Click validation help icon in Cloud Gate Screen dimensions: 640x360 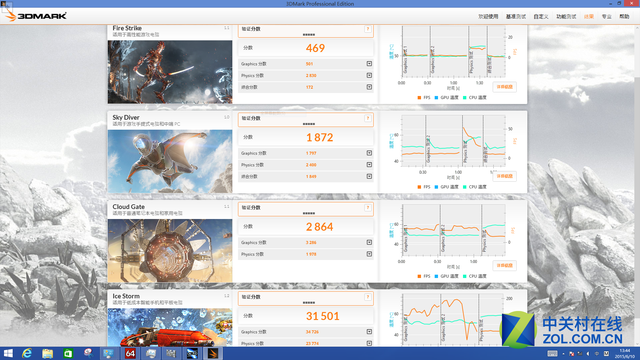pos(368,208)
